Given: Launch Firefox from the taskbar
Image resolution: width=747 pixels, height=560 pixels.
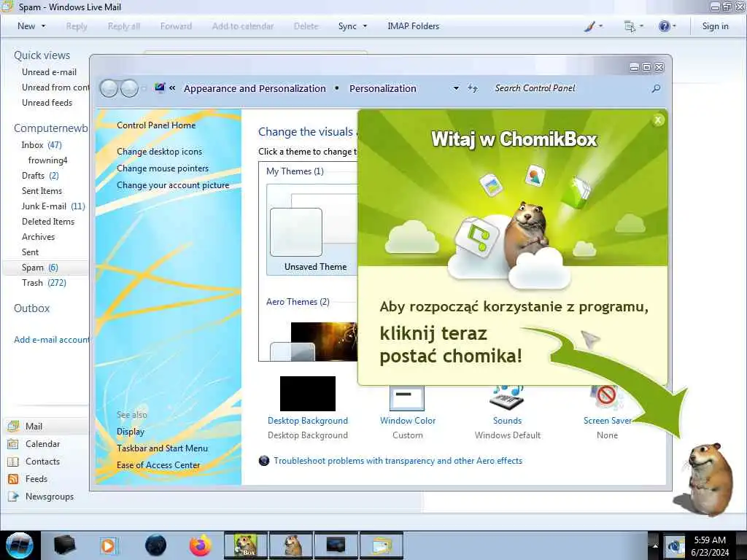Looking at the screenshot, I should click(x=201, y=545).
